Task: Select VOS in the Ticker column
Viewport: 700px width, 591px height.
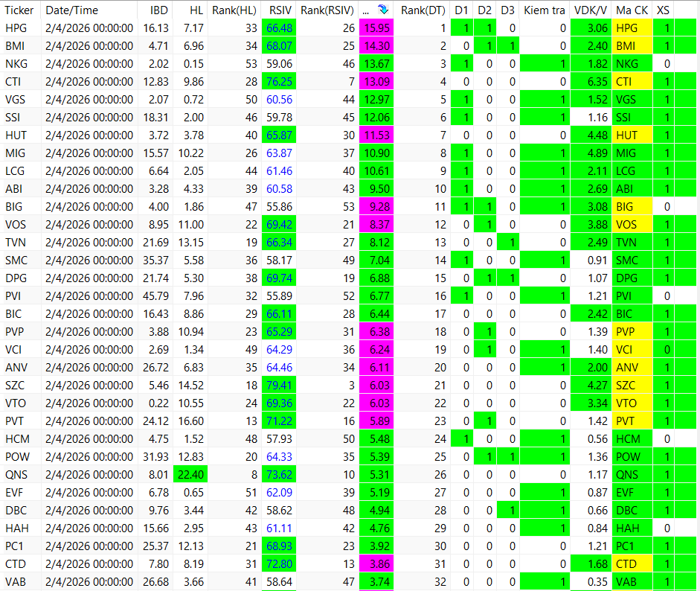Action: coord(16,225)
